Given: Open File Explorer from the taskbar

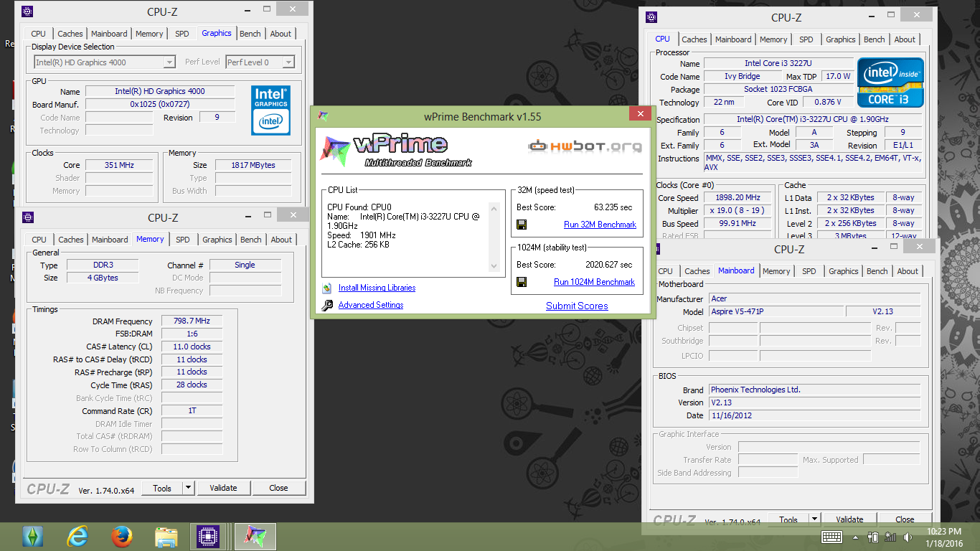Looking at the screenshot, I should (166, 537).
